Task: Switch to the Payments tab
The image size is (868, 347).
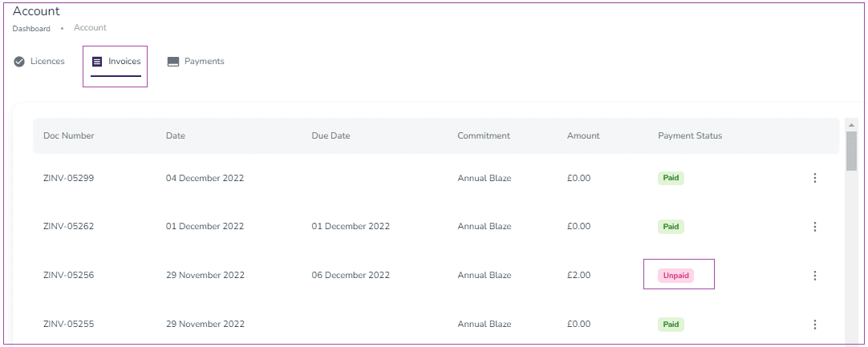Action: (x=196, y=62)
